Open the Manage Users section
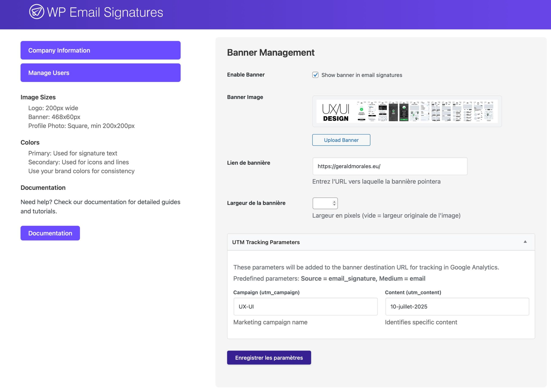This screenshot has height=392, width=551. click(100, 73)
